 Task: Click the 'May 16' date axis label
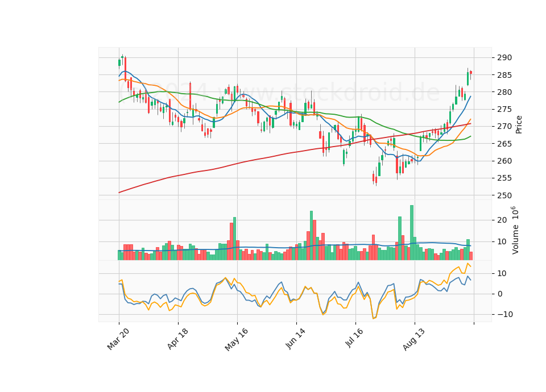coord(237,339)
